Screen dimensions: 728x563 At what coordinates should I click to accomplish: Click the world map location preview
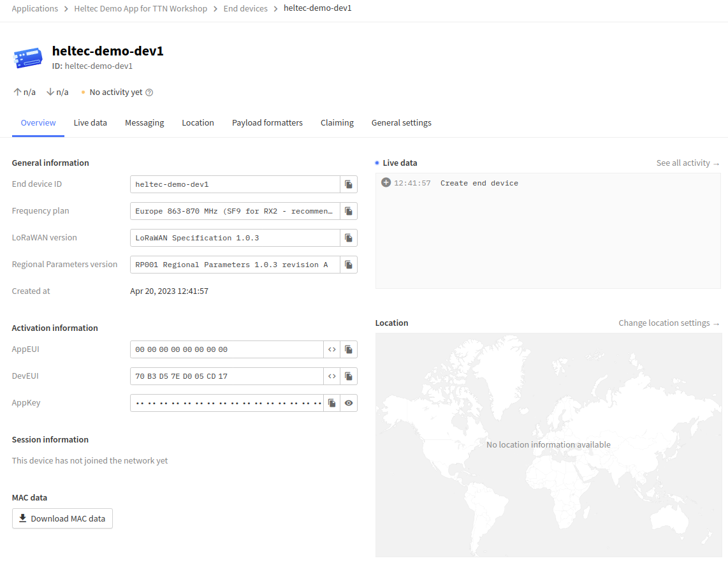click(548, 445)
